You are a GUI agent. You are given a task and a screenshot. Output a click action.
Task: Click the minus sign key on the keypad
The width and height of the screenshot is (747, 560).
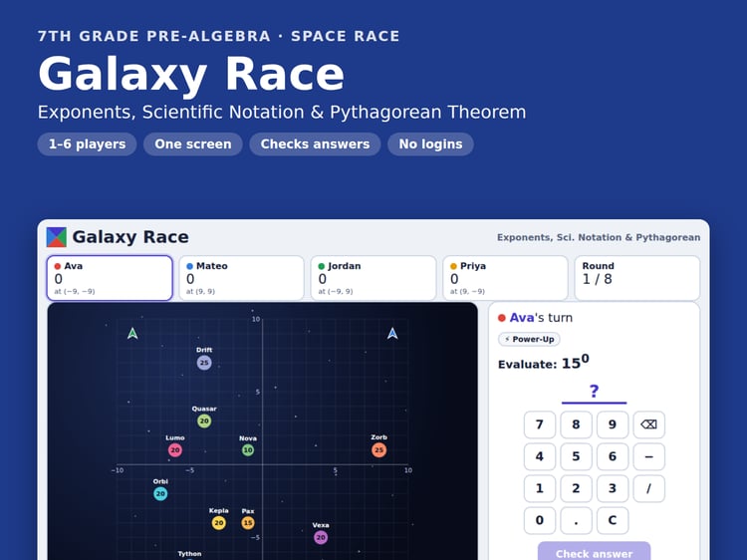pos(648,456)
